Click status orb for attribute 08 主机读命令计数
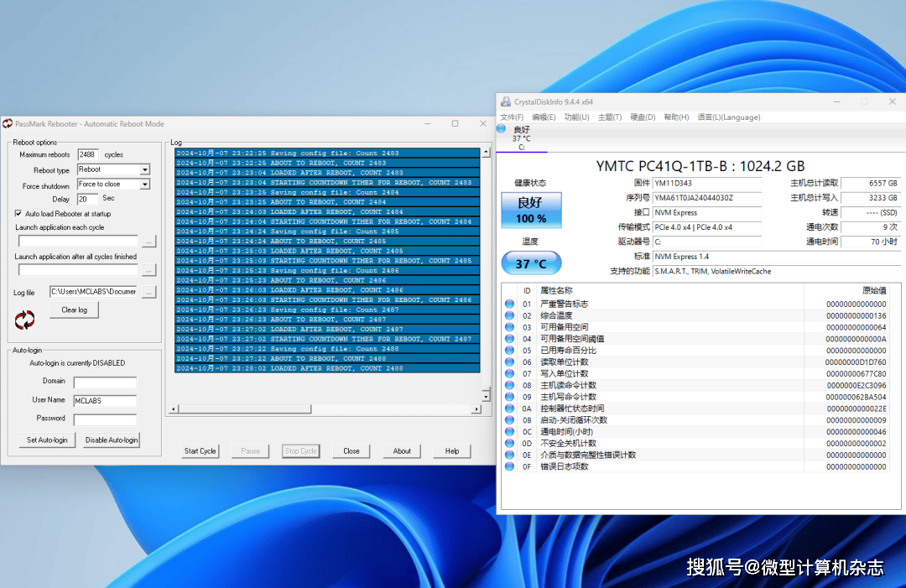The image size is (906, 588). (510, 385)
